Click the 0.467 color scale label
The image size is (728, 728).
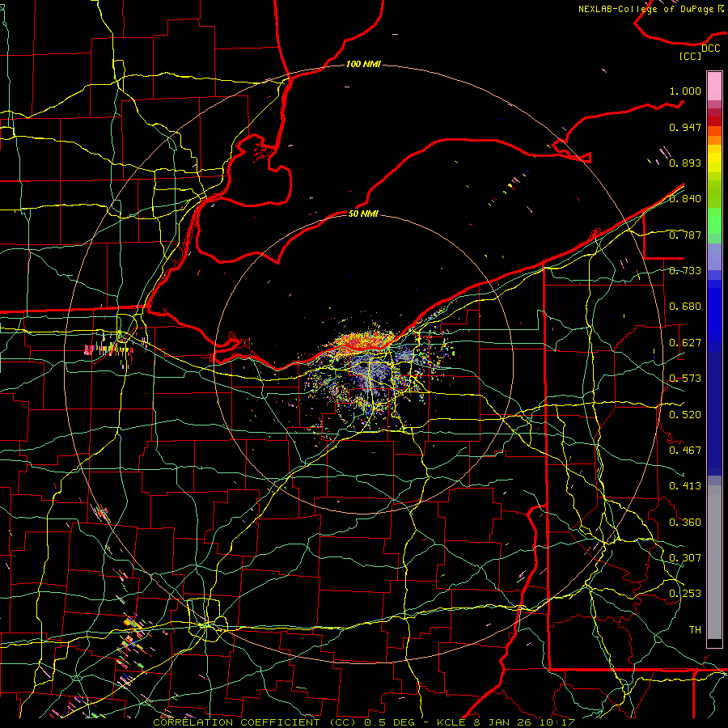(685, 451)
